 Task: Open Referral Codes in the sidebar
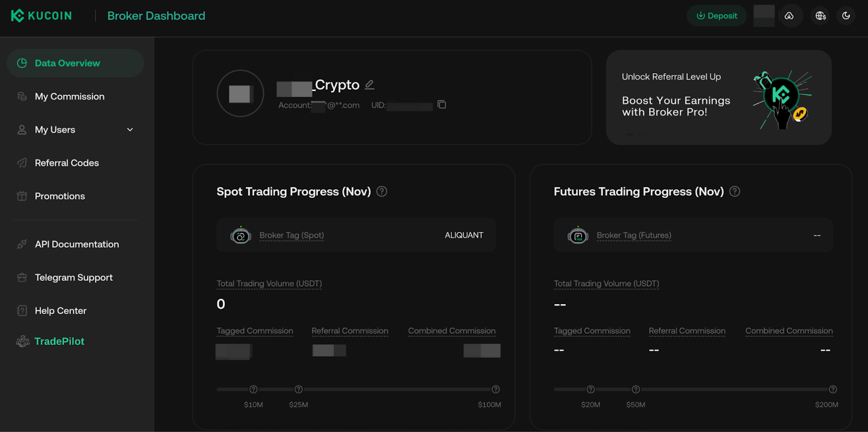pos(67,163)
